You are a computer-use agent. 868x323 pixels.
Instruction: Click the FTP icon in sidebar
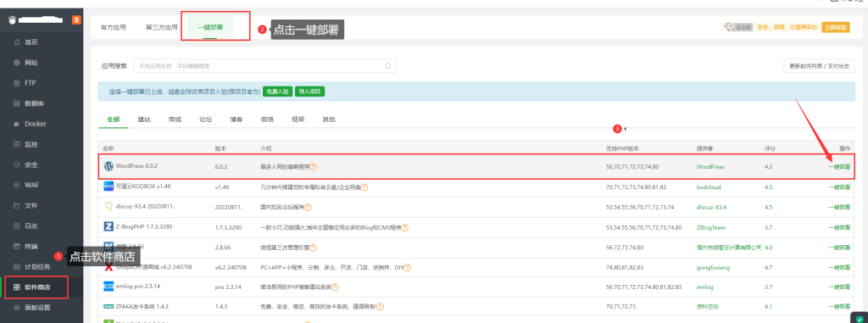click(x=17, y=83)
